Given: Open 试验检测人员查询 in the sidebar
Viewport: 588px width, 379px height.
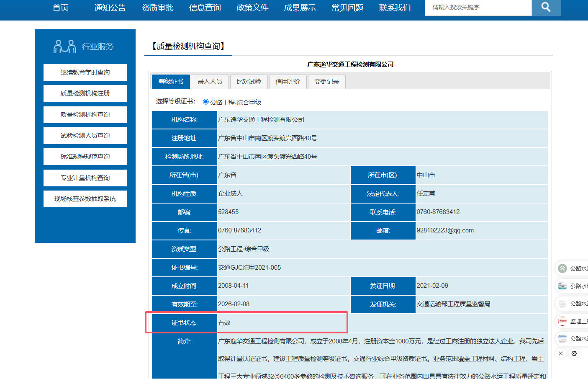Looking at the screenshot, I should (x=85, y=136).
